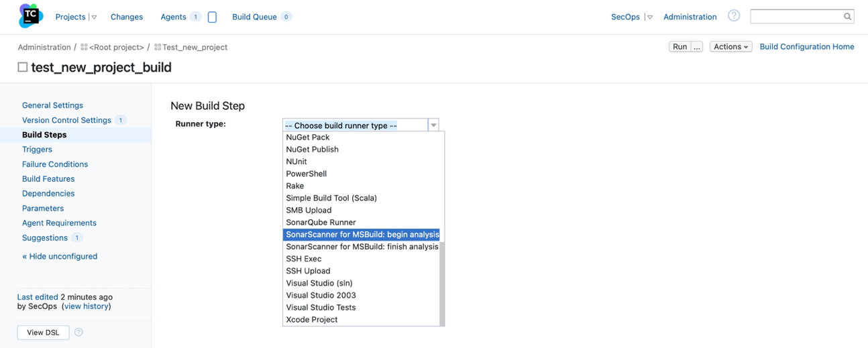Open Build Features in sidebar
The height and width of the screenshot is (348, 868).
[48, 179]
